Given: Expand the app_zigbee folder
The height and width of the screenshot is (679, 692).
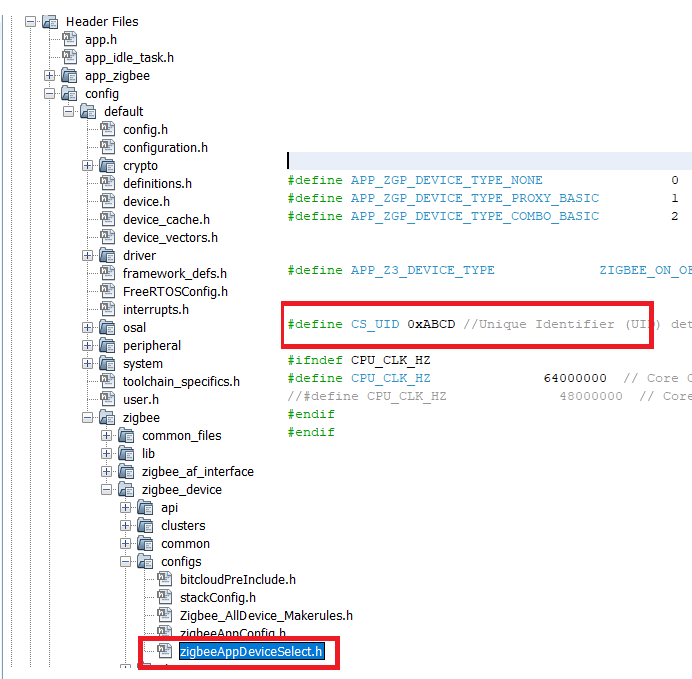Looking at the screenshot, I should [x=50, y=75].
